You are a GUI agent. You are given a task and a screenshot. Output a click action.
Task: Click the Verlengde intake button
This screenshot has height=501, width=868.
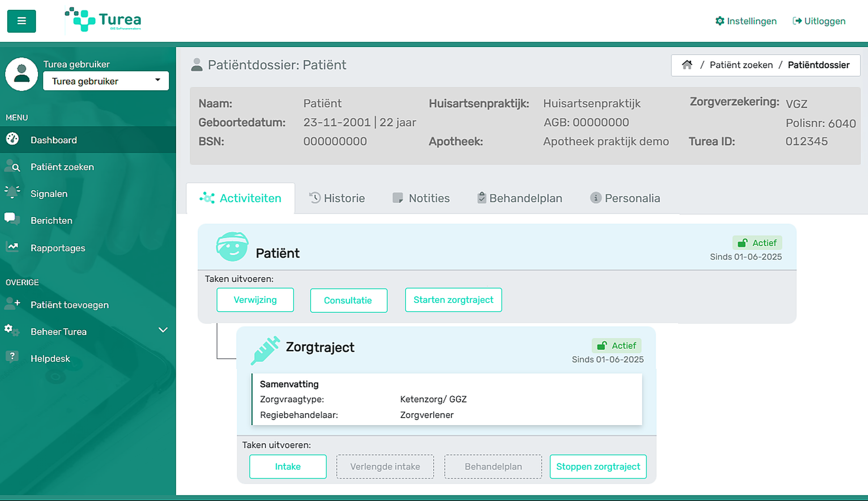tap(385, 466)
